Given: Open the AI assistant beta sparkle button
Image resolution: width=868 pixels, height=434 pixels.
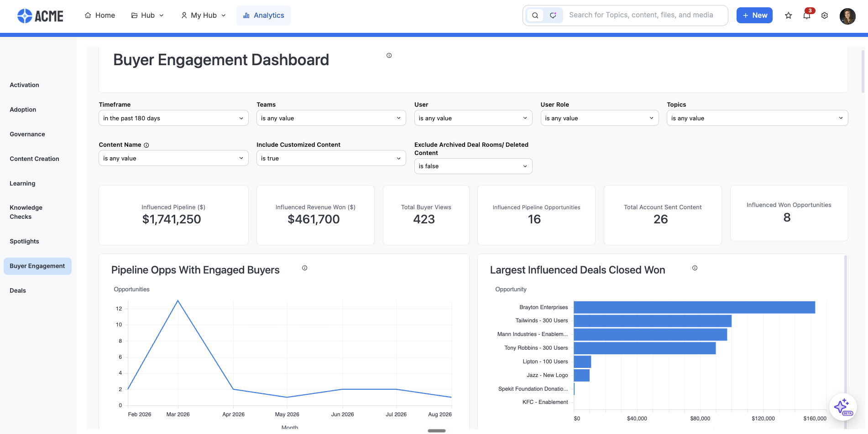Looking at the screenshot, I should coord(842,407).
